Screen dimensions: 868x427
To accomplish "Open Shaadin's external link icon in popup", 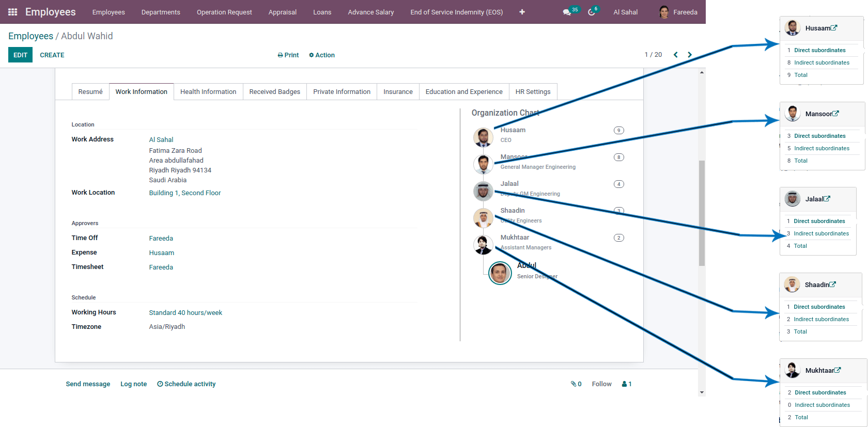I will [x=832, y=284].
